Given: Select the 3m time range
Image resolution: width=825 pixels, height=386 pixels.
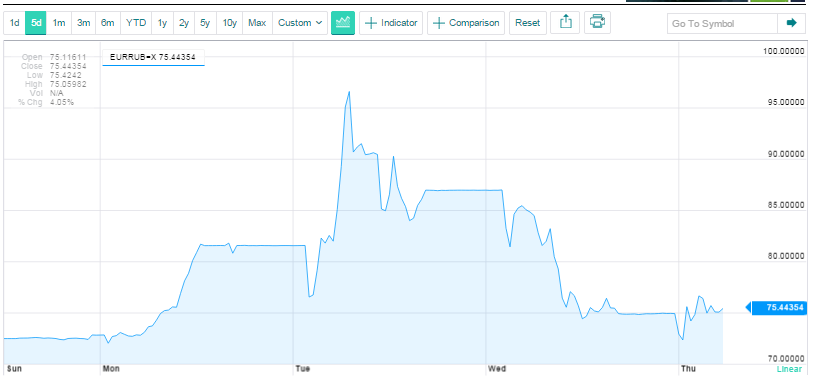Looking at the screenshot, I should (83, 23).
